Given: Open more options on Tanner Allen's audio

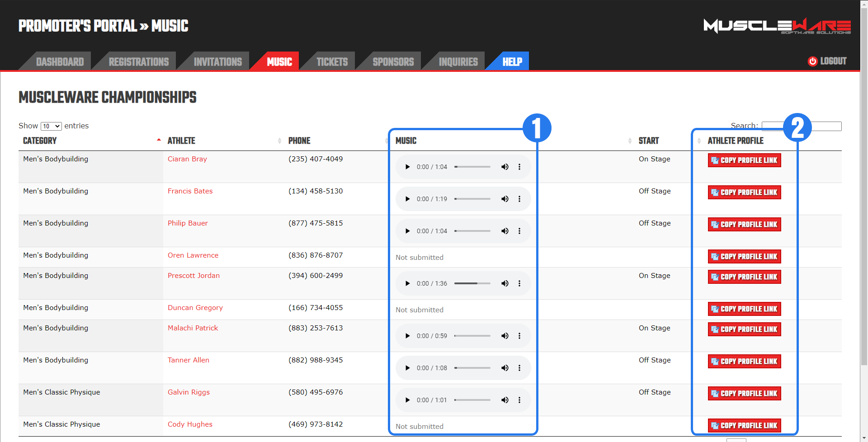Looking at the screenshot, I should coord(519,368).
